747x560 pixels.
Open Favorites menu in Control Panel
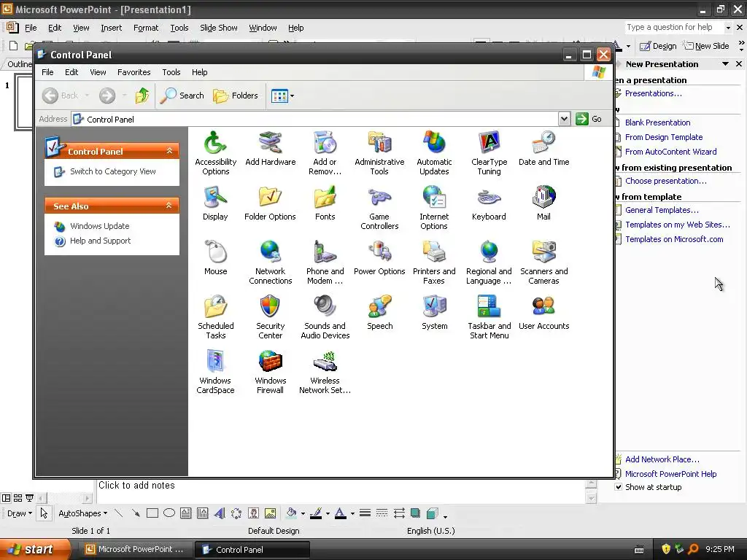[x=134, y=72]
